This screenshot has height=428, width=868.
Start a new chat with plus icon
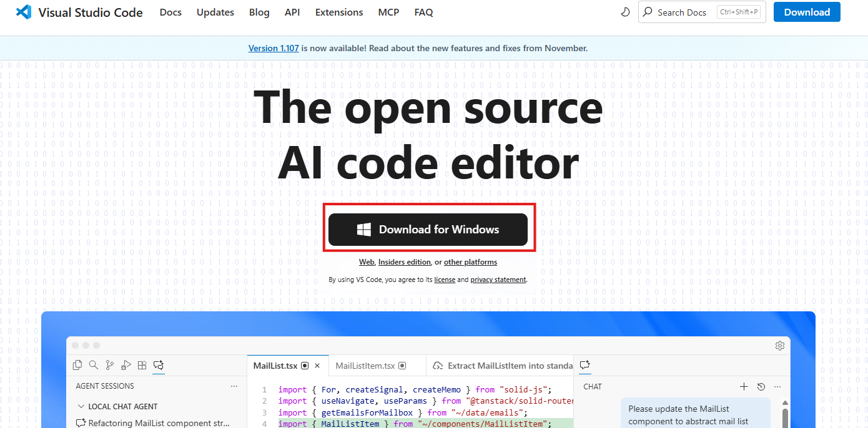pos(744,387)
